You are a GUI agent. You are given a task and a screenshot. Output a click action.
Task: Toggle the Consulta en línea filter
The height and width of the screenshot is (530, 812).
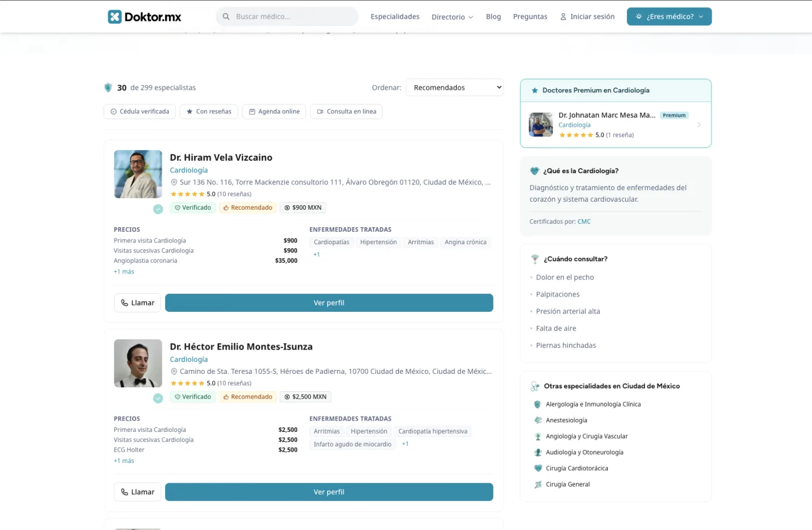tap(347, 112)
